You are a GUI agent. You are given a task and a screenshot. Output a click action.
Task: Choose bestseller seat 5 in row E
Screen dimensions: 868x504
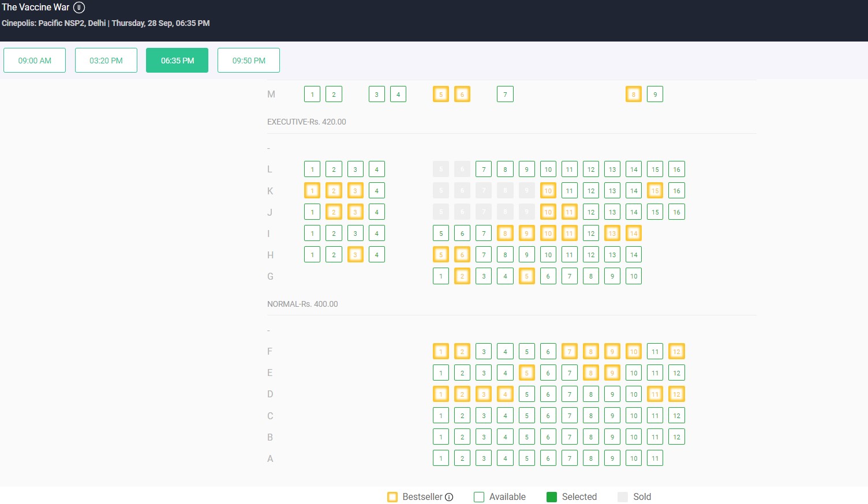(x=526, y=373)
